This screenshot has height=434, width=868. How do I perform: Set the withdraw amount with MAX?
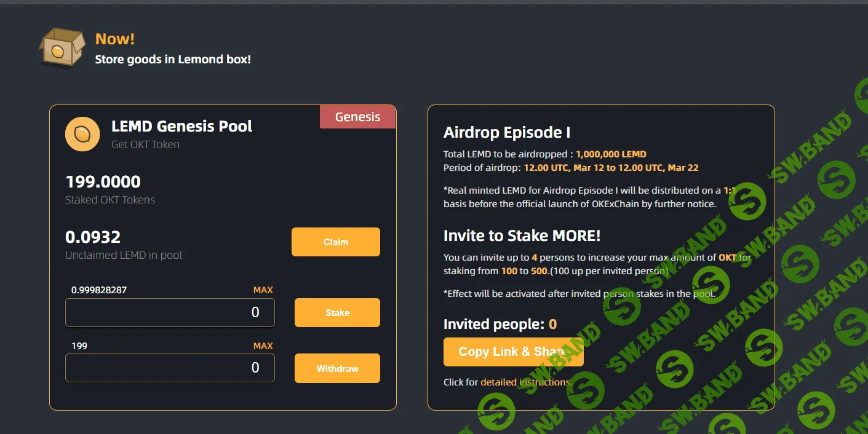[263, 346]
